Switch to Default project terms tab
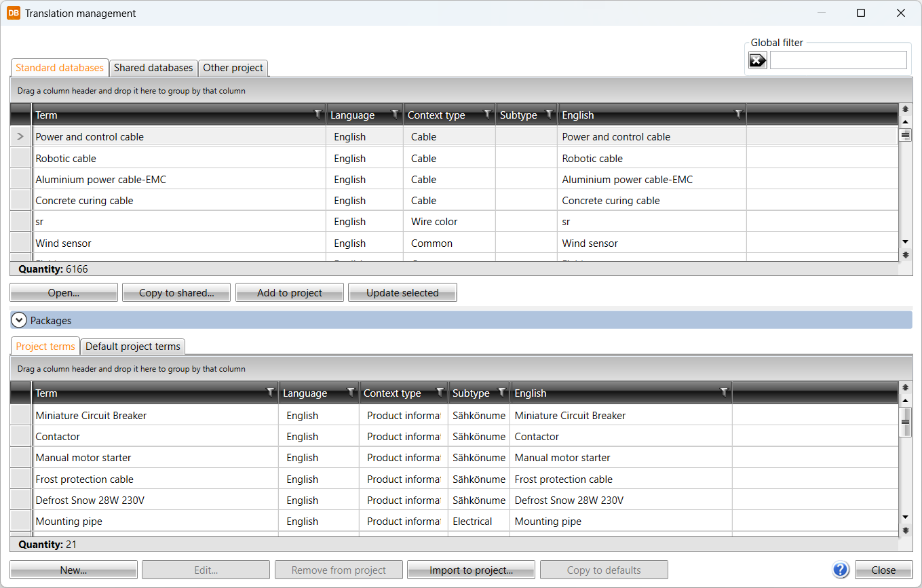922x588 pixels. tap(133, 347)
